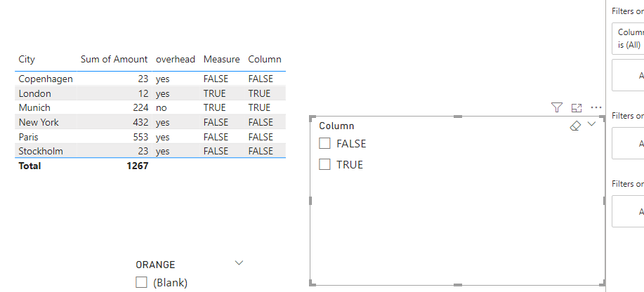Sort table by City column header
644x292 pixels.
tap(27, 59)
